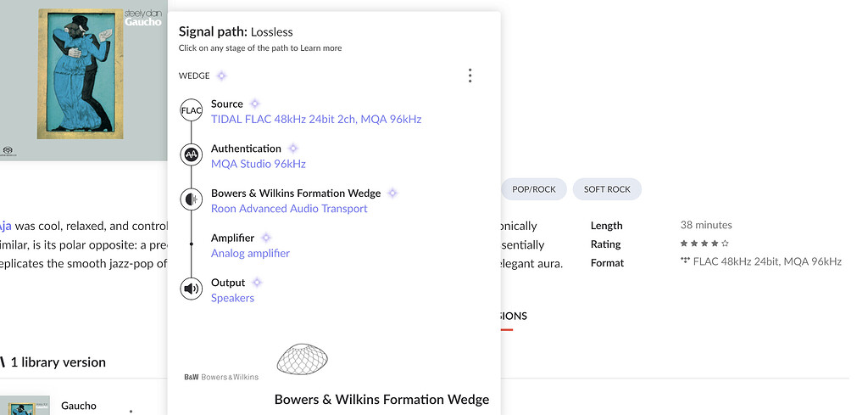This screenshot has width=868, height=415.
Task: Select the POP/ROCK genre tag
Action: [534, 189]
